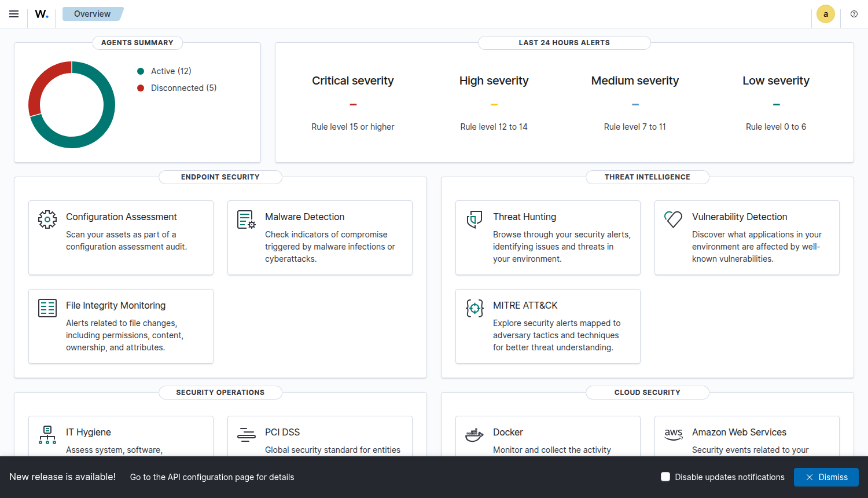Open the Docker module title
The image size is (868, 498).
508,432
